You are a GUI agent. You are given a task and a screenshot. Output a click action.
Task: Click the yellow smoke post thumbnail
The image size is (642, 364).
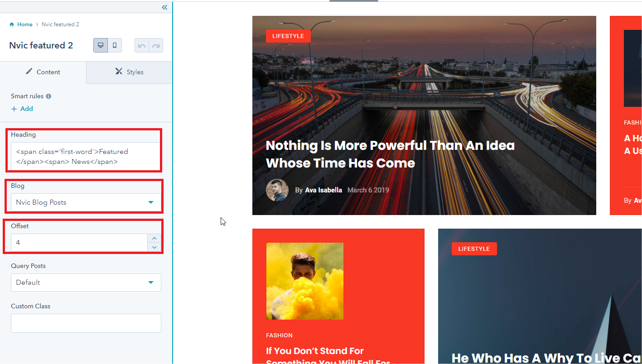click(x=304, y=281)
